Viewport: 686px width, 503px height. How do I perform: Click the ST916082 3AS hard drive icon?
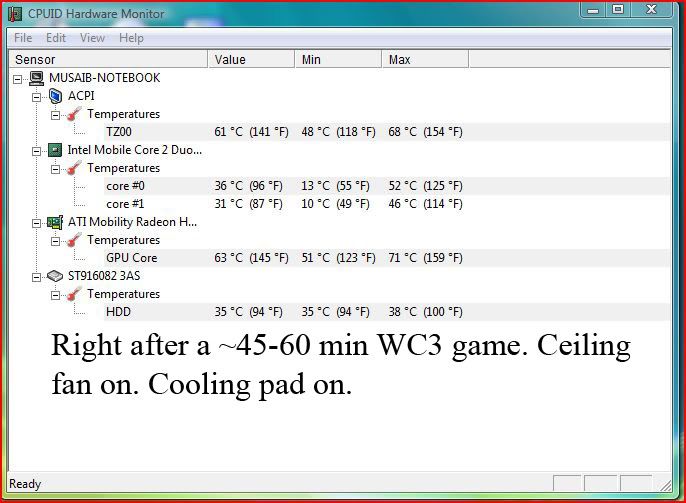(x=55, y=276)
